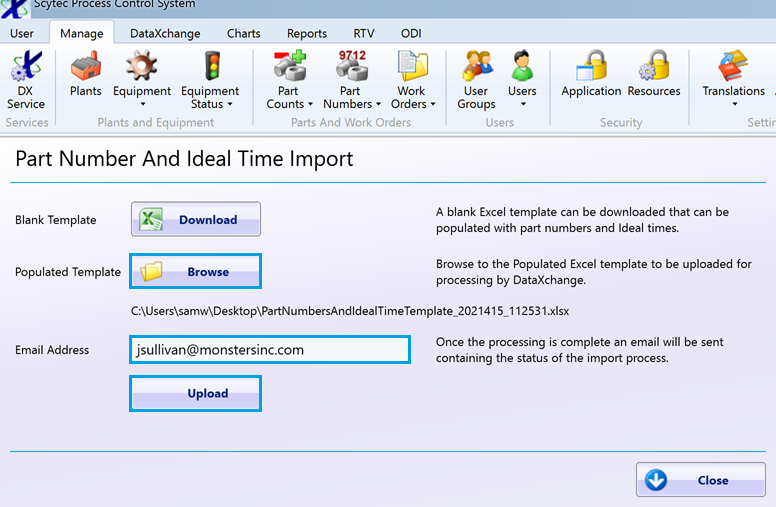Open the DX Service icon
This screenshot has width=776, height=507.
click(27, 66)
